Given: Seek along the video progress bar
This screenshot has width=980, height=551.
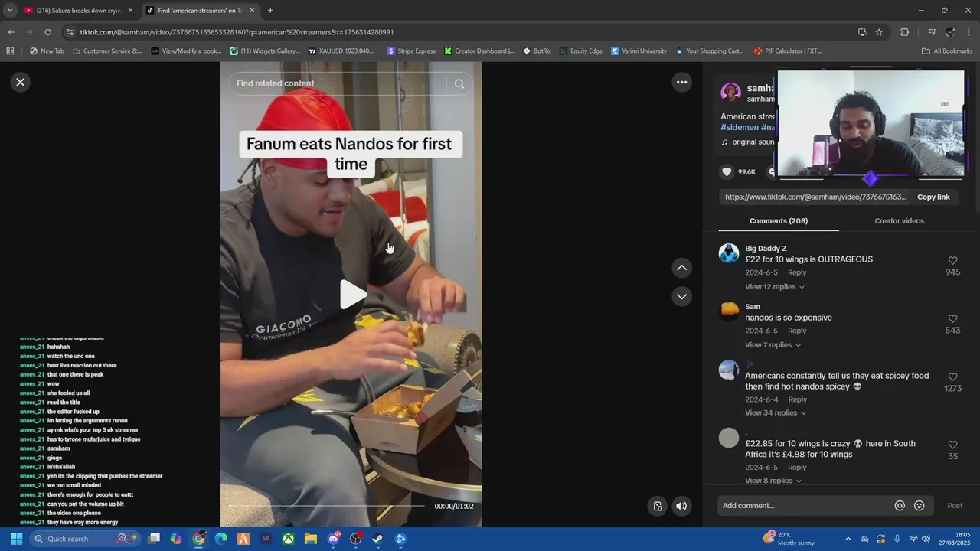Looking at the screenshot, I should [x=326, y=506].
